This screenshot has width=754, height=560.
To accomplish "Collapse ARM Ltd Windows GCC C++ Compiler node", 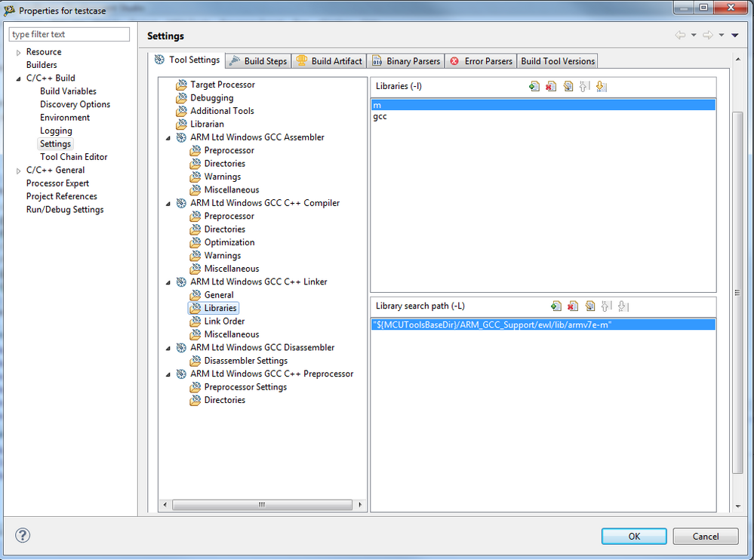I will coord(168,204).
